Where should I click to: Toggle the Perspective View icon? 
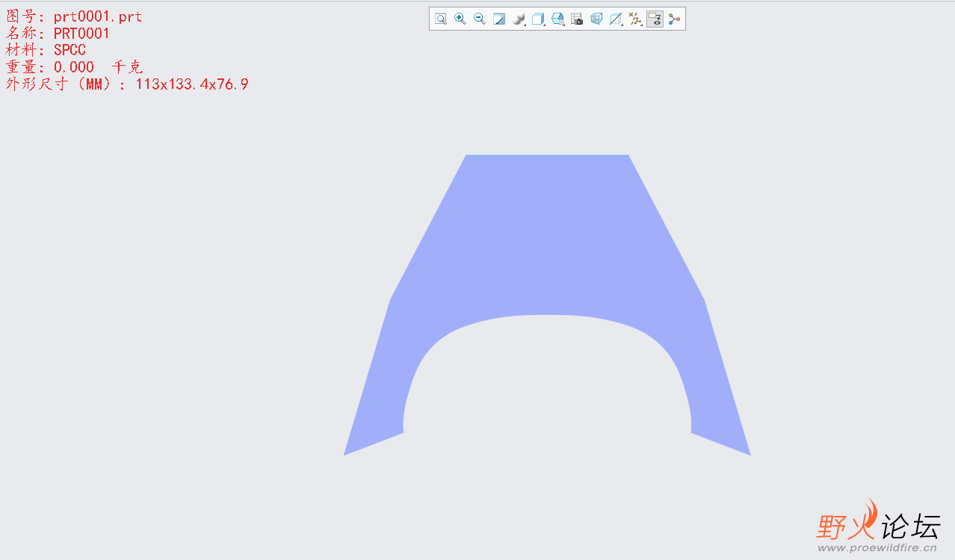click(596, 19)
